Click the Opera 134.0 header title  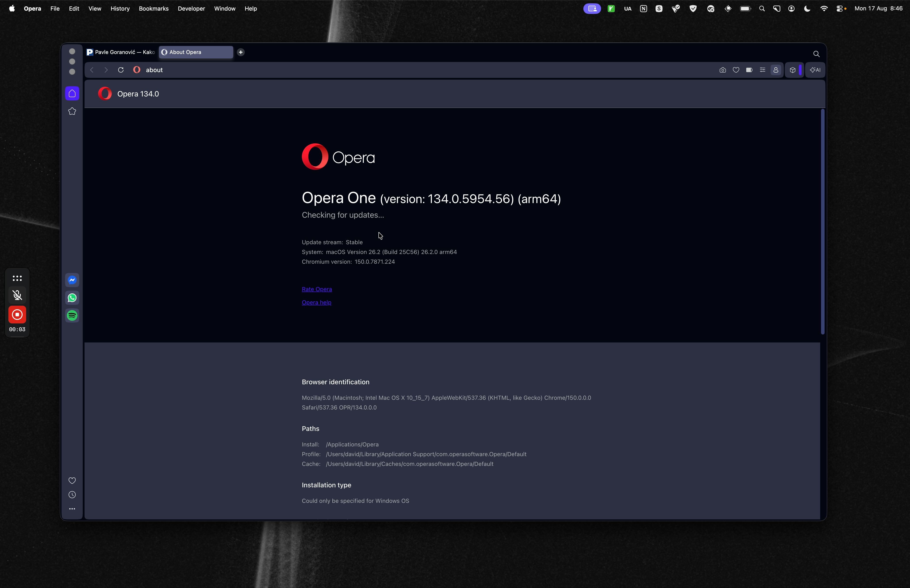click(138, 94)
